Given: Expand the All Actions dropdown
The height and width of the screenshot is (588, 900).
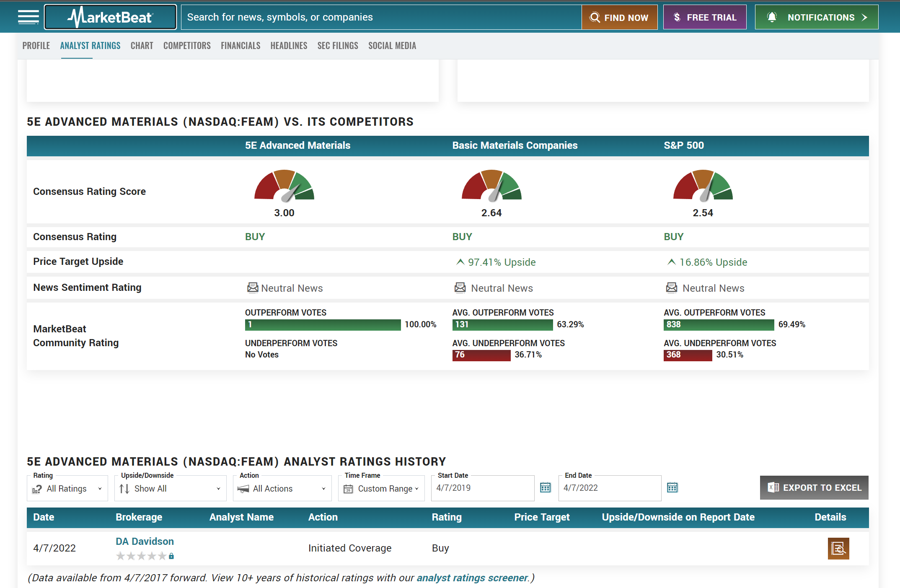Looking at the screenshot, I should coord(282,488).
